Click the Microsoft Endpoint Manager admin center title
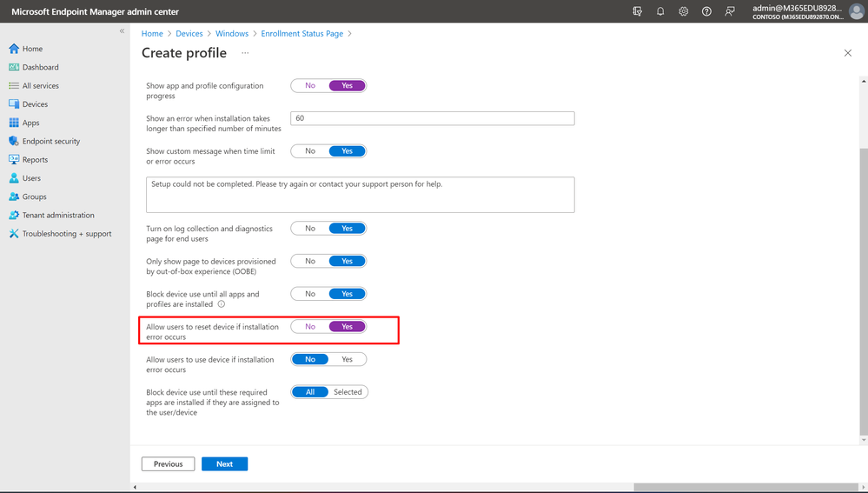 coord(96,11)
